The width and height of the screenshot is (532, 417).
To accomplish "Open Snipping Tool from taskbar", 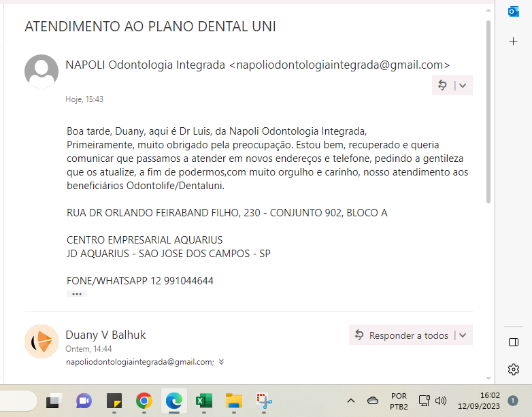I will click(264, 401).
